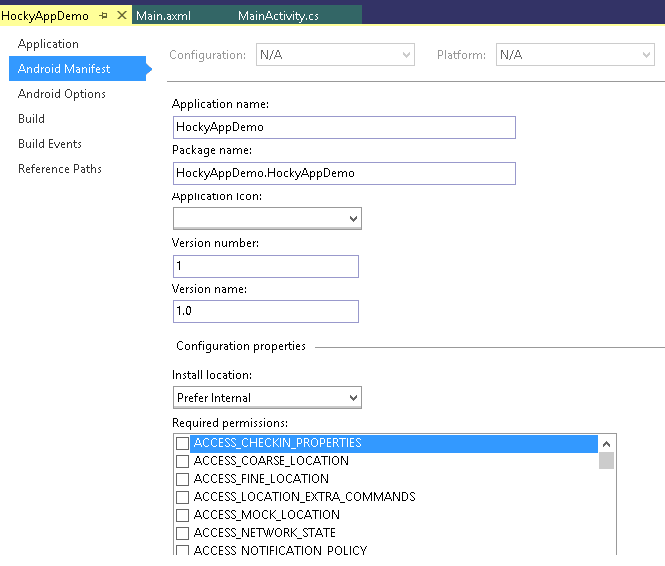Click the Version number field
Viewport: 665px width, 566px height.
pos(266,266)
